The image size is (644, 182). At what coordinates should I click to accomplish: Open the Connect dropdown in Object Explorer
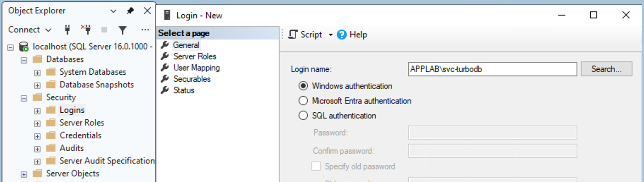[x=30, y=30]
